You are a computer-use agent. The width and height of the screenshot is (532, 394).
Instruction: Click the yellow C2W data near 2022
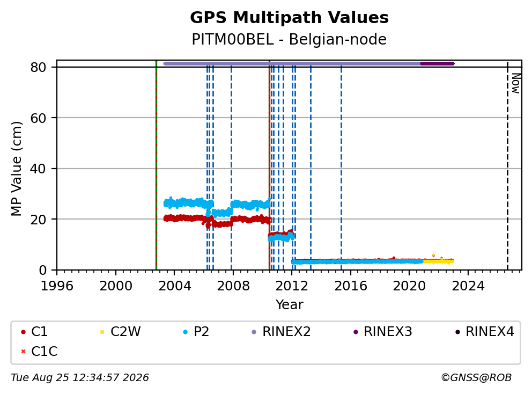click(438, 261)
